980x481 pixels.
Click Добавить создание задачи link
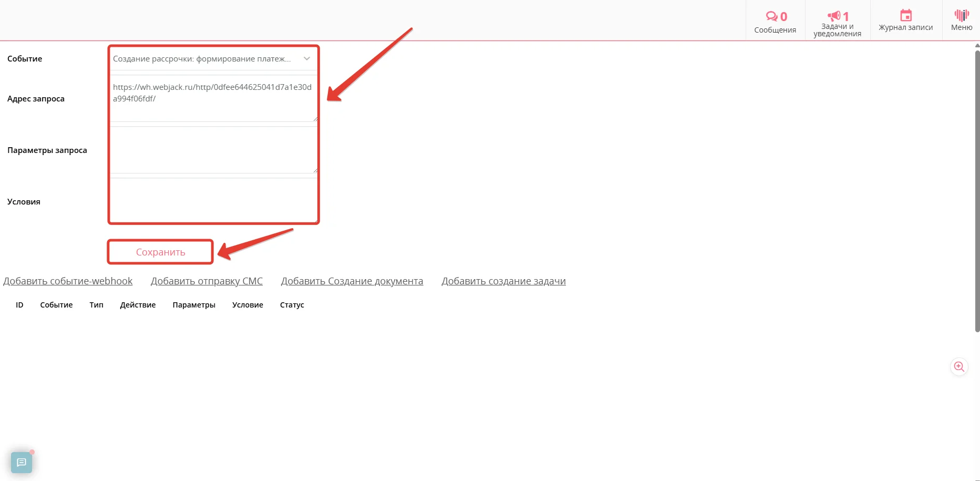[503, 281]
